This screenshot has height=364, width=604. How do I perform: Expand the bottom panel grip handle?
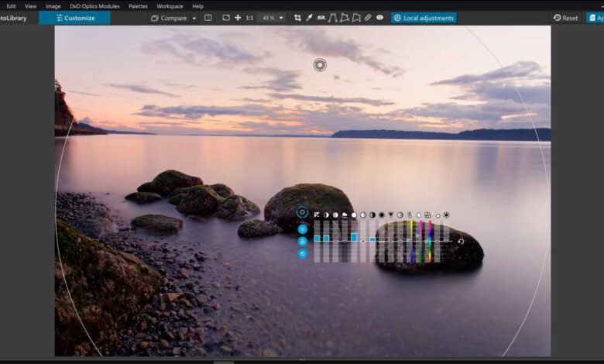coord(302,359)
